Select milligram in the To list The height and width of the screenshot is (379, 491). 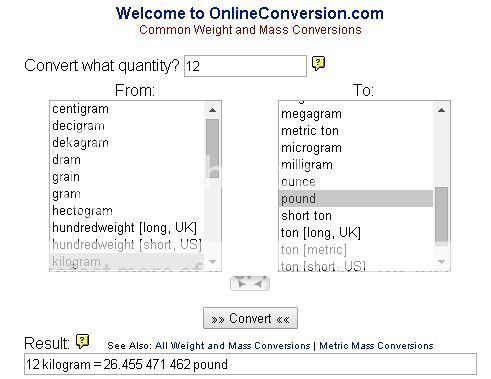click(x=356, y=165)
